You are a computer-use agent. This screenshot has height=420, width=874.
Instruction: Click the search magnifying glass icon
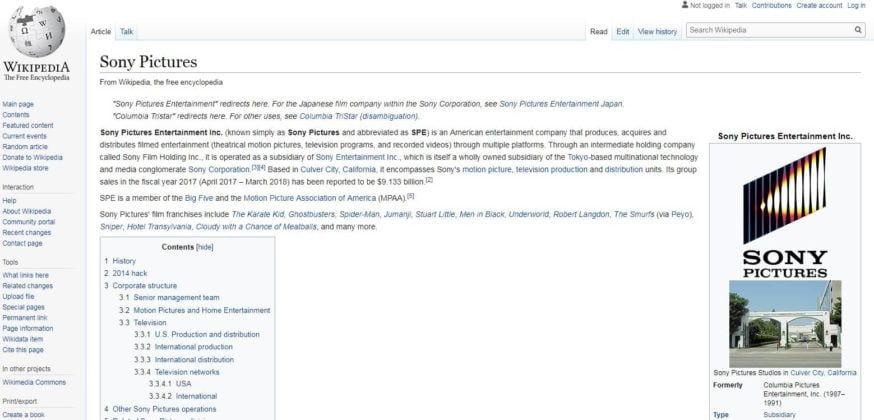858,31
